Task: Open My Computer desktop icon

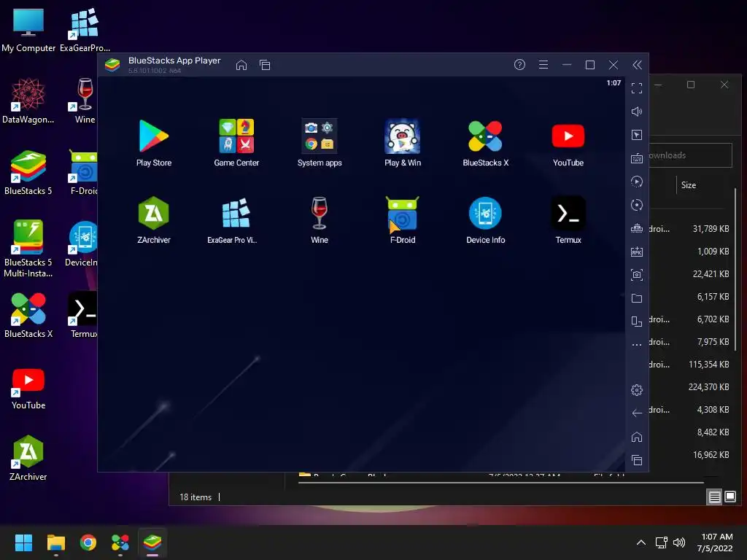Action: [28, 29]
